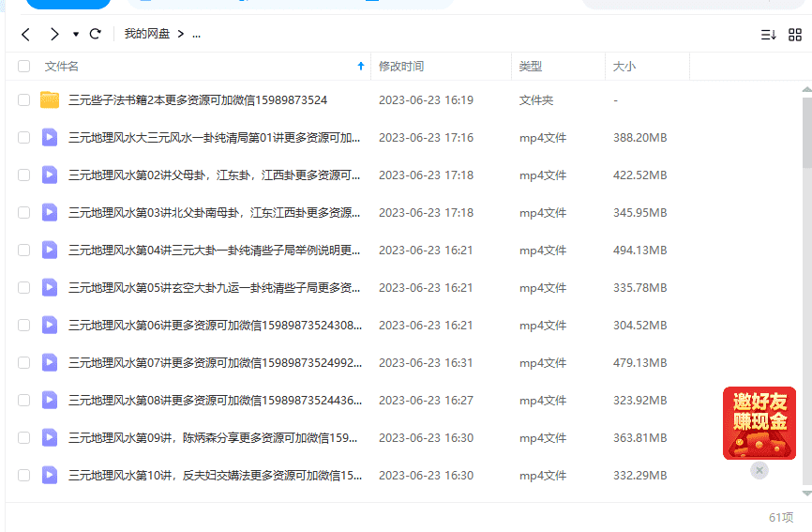Select the 第05讲玄空大卦 file checkbox
Screen dimensions: 812x532
click(x=24, y=288)
